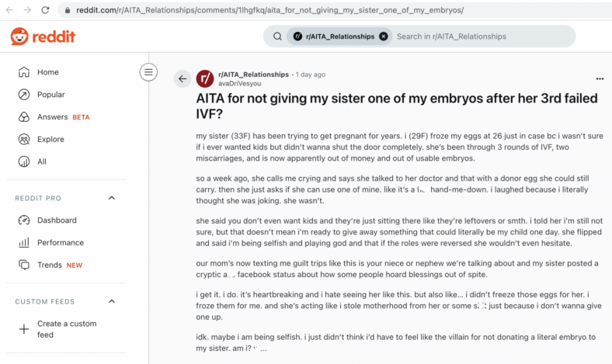The height and width of the screenshot is (364, 612).
Task: Remove the r/AITA_Relationships search filter chip
Action: 384,36
